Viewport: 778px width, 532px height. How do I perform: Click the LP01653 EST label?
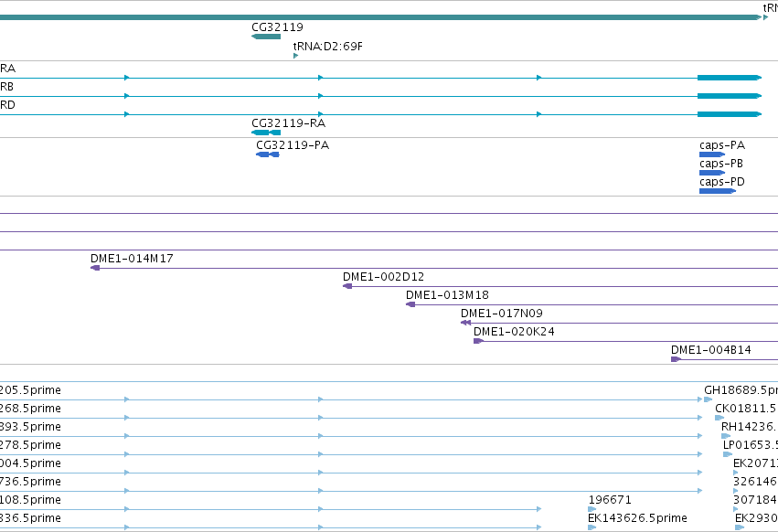coord(751,445)
